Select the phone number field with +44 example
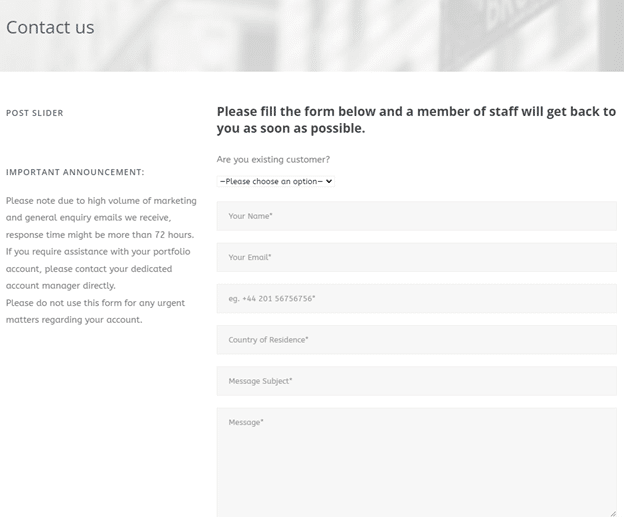624x517 pixels. coord(416,298)
